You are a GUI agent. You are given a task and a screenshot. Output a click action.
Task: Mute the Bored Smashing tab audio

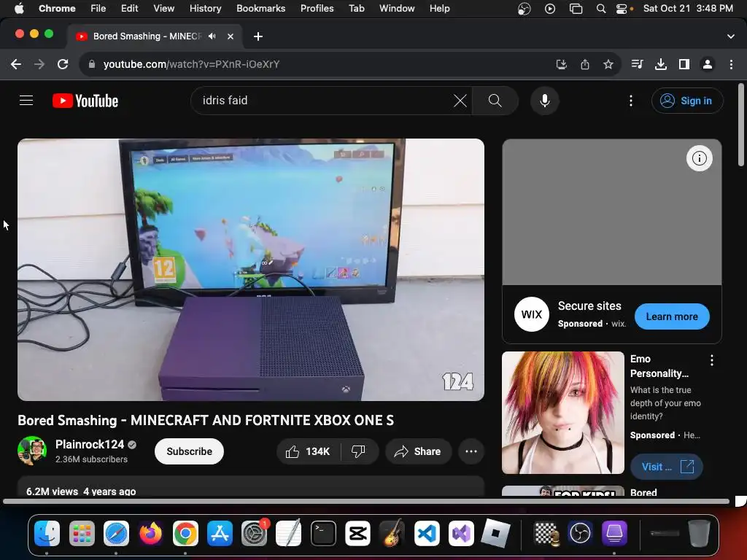[212, 36]
